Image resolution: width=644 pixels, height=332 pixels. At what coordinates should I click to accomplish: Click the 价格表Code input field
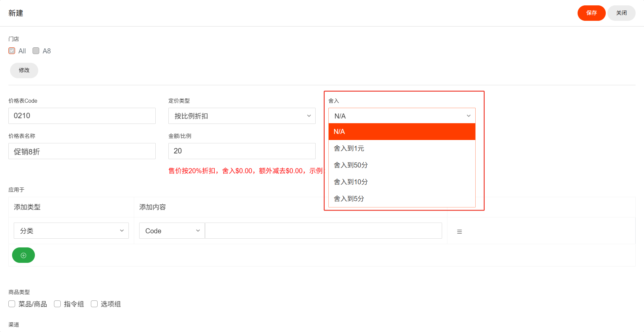(x=82, y=116)
